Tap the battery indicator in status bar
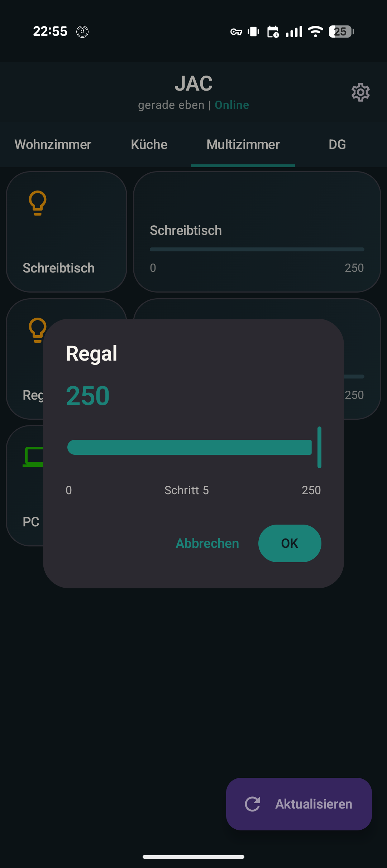Image resolution: width=387 pixels, height=868 pixels. (341, 32)
